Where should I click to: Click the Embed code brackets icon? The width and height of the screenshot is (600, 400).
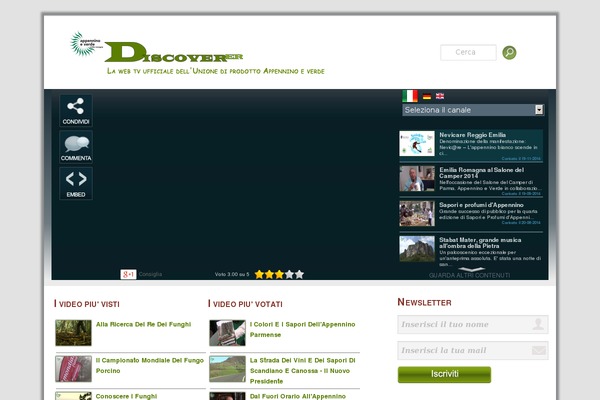[x=76, y=183]
